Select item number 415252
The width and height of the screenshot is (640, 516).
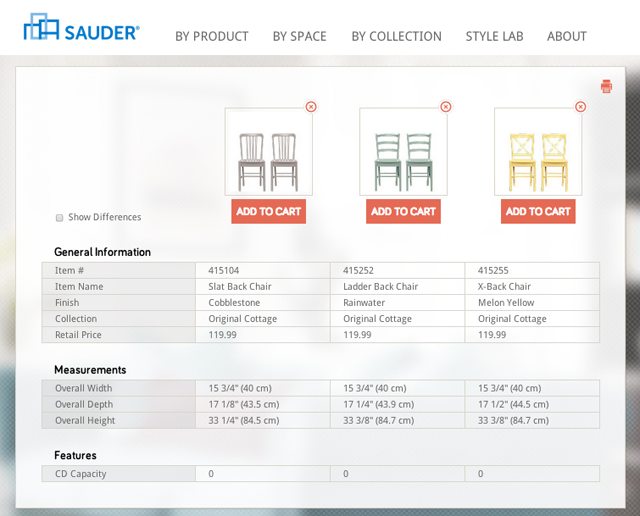[358, 270]
